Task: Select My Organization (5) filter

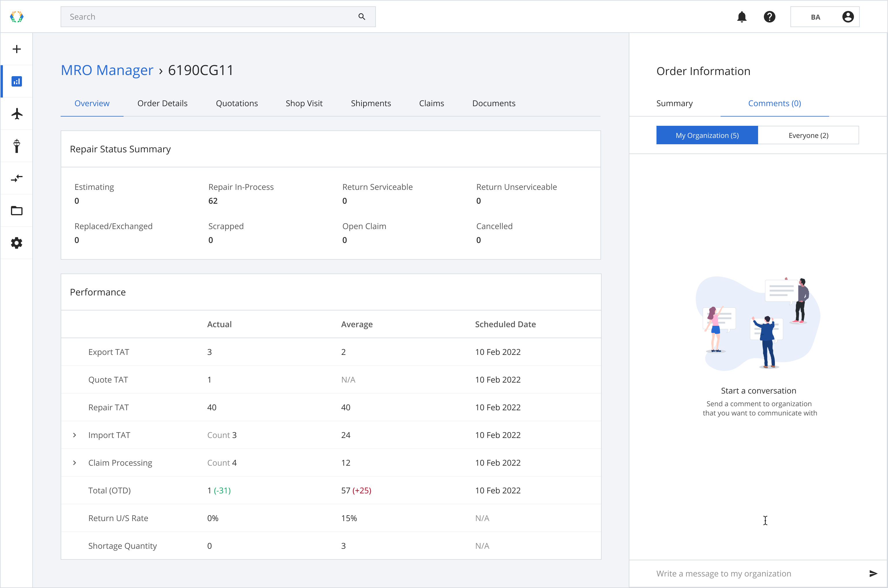Action: pos(707,135)
